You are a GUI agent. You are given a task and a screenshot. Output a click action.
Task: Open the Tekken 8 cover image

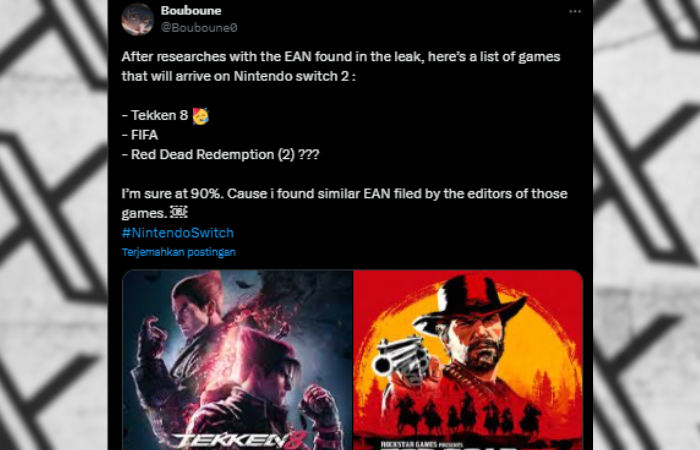[238, 360]
